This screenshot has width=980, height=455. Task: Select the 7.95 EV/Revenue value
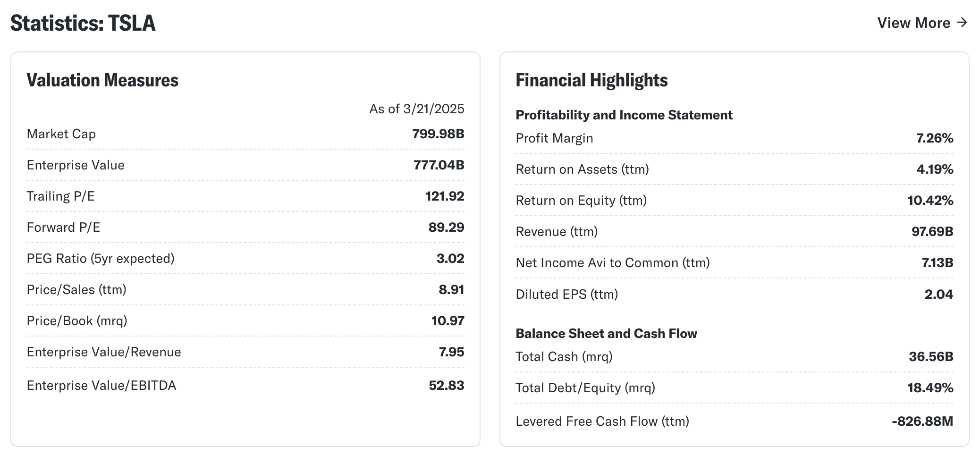coord(451,352)
